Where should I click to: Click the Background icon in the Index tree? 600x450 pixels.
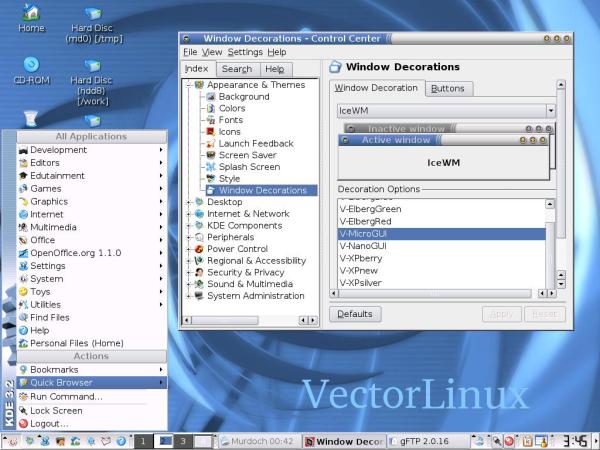[x=210, y=97]
